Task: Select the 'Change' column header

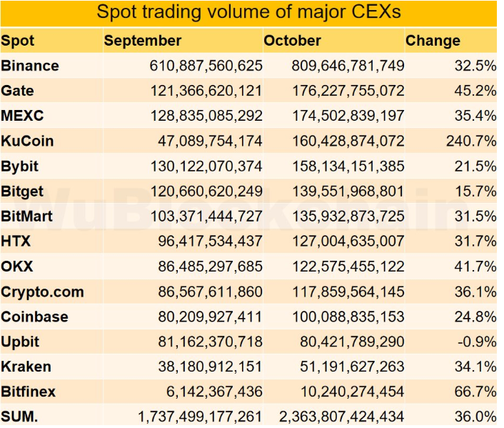Action: click(433, 41)
